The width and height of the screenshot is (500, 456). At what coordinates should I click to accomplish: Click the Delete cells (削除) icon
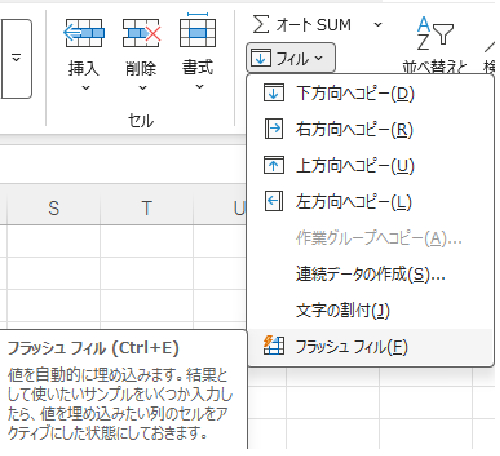[142, 33]
